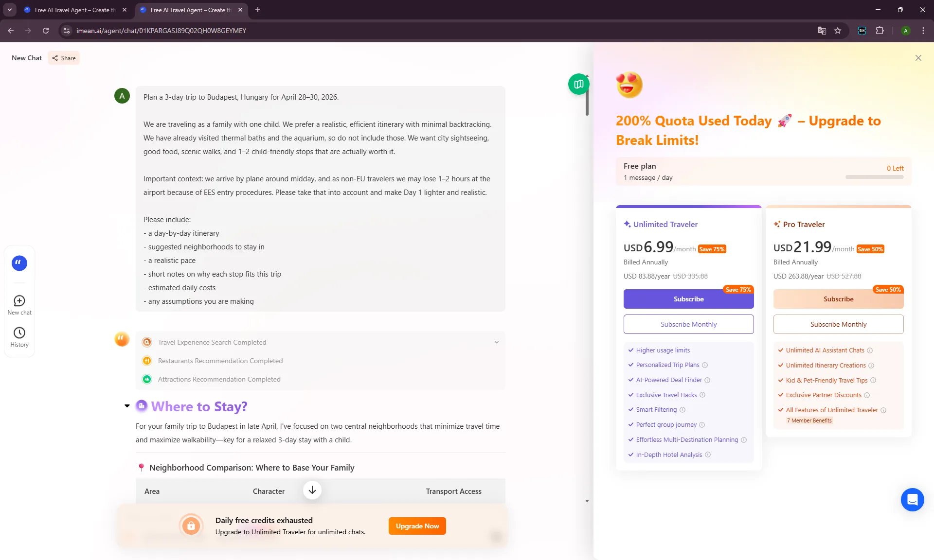Reload the page
This screenshot has width=934, height=560.
[46, 31]
